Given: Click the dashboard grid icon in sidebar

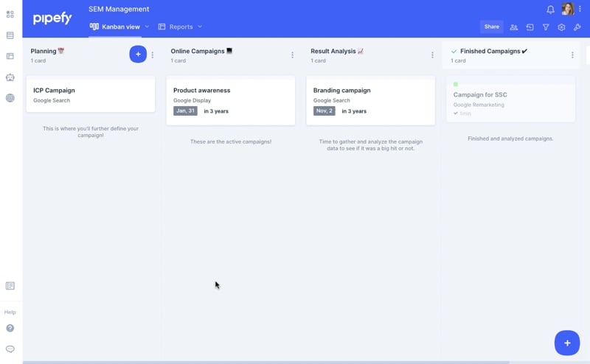Looking at the screenshot, I should (10, 14).
